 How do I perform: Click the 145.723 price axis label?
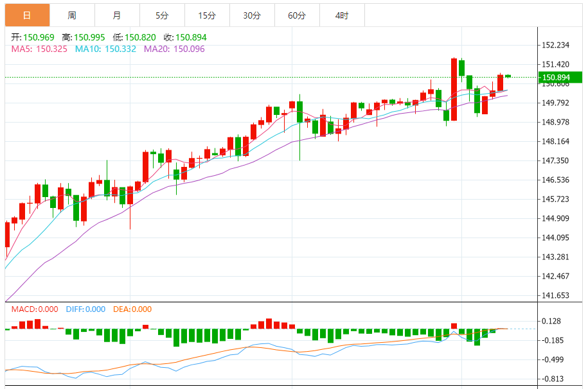pyautogui.click(x=555, y=199)
